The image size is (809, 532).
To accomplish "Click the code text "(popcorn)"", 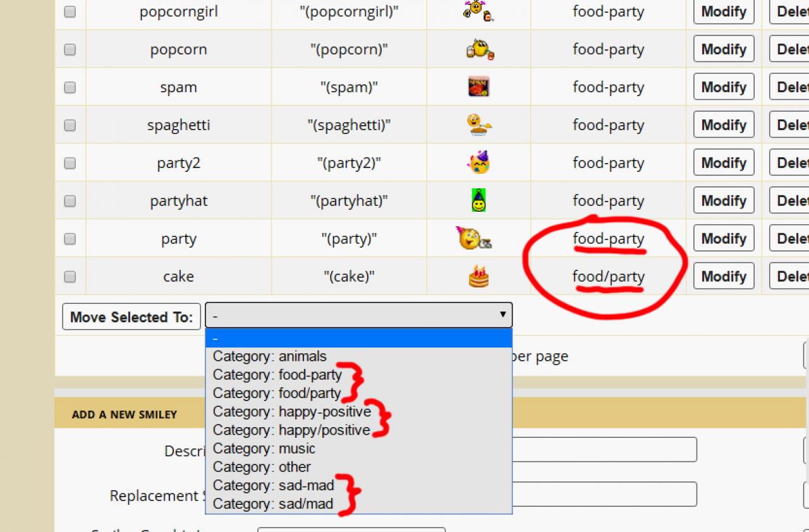I will [x=350, y=49].
